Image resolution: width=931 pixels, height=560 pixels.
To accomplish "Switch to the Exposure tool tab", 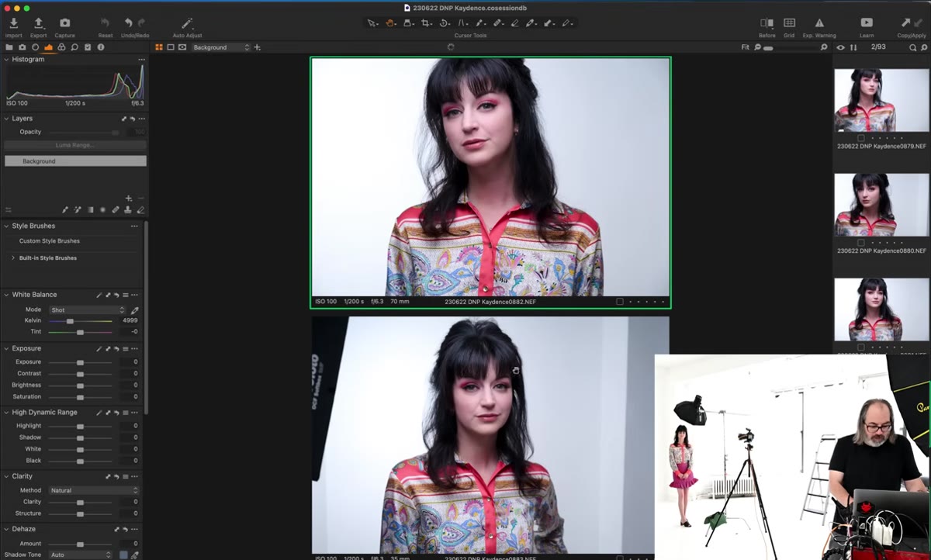I will (48, 47).
